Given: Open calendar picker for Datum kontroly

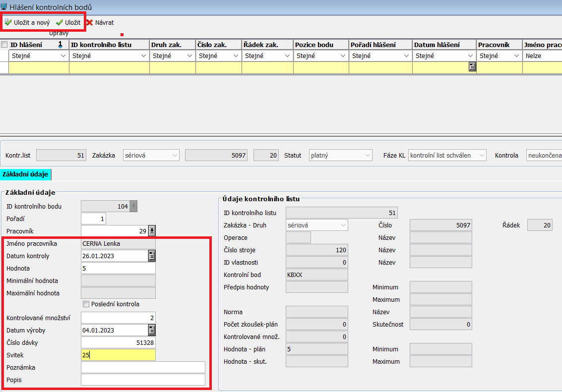Looking at the screenshot, I should click(x=152, y=256).
